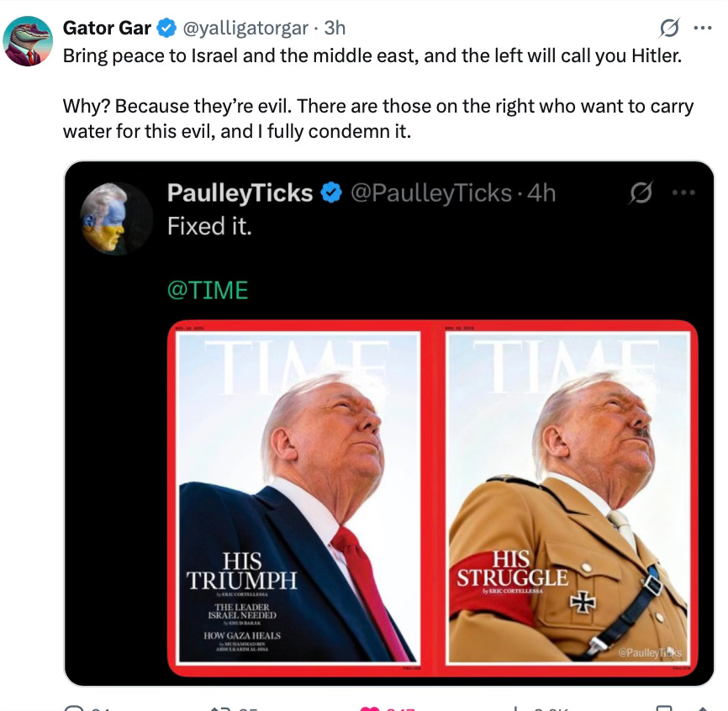Open Grok explain icon on Gator Gar's post
This screenshot has height=711, width=728.
(x=669, y=28)
